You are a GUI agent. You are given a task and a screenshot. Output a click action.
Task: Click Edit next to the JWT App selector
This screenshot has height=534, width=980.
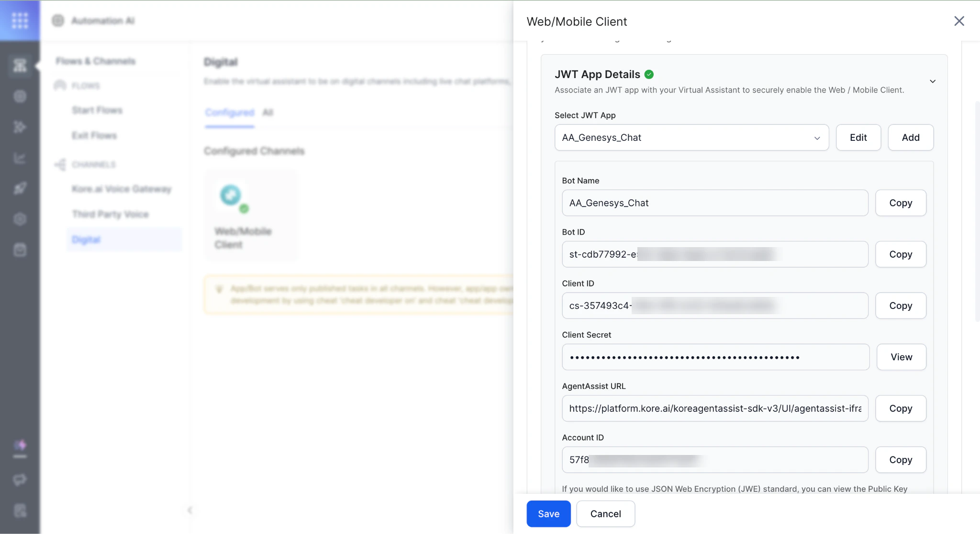pos(858,137)
